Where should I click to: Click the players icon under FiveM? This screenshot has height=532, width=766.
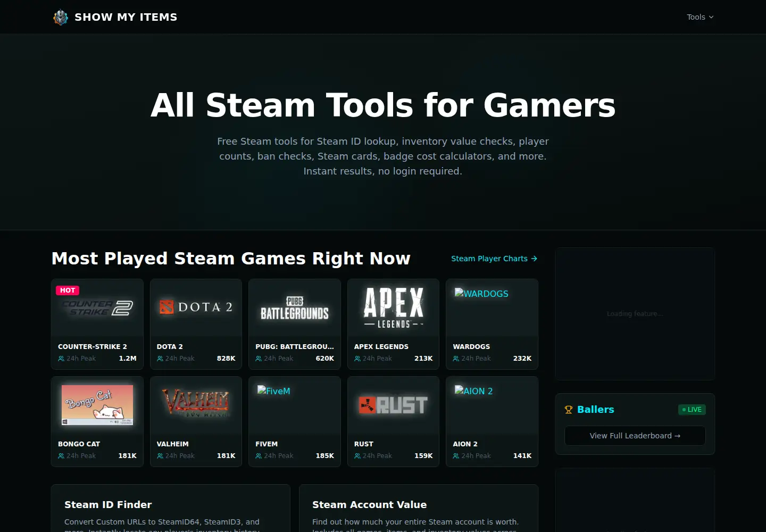point(259,456)
